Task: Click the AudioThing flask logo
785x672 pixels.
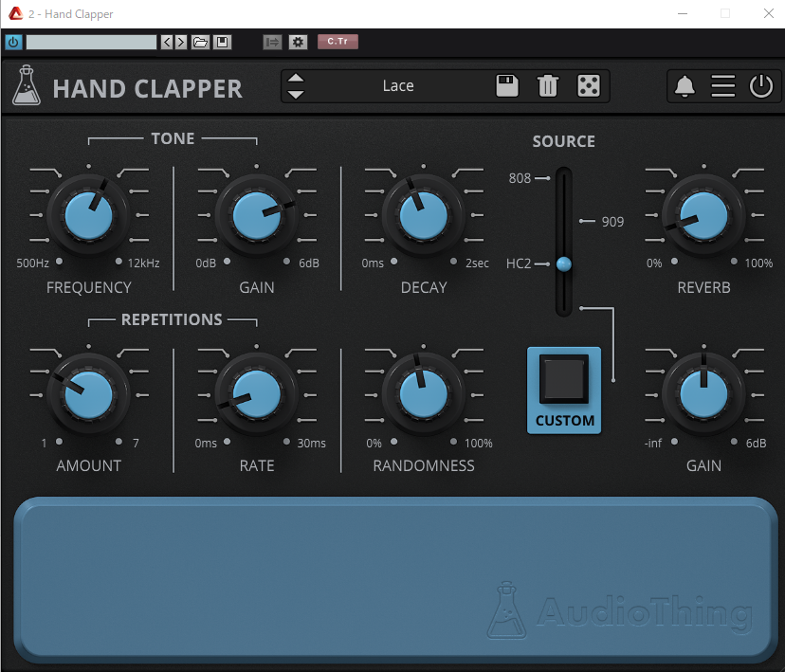Action: point(26,85)
